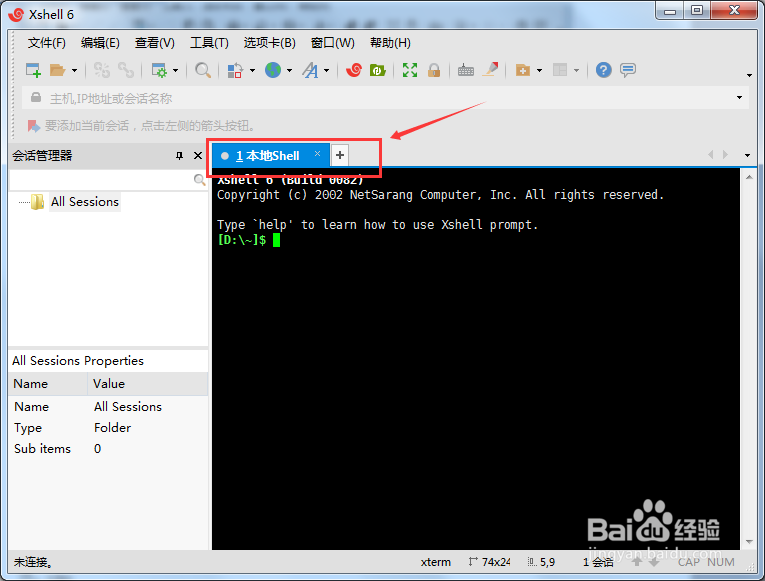Image resolution: width=765 pixels, height=581 pixels.
Task: Click the Value column header
Action: pos(148,384)
